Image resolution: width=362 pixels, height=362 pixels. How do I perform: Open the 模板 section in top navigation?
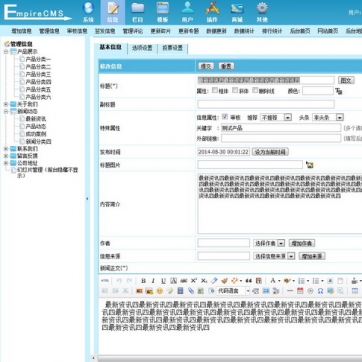(x=163, y=12)
